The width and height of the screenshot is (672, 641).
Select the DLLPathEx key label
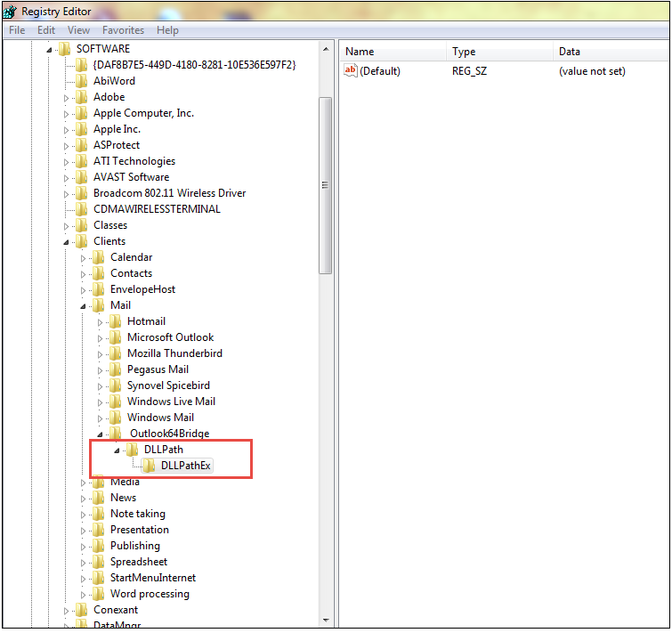tap(186, 466)
